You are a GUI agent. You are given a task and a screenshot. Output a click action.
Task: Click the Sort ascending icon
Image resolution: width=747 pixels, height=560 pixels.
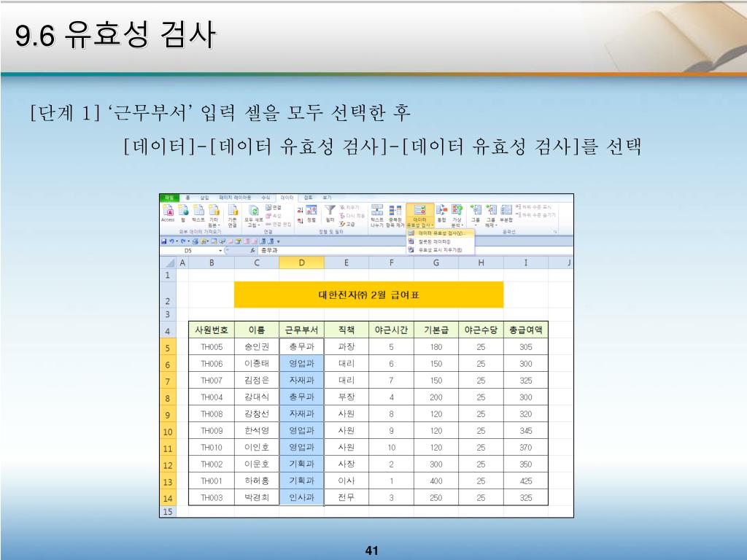click(300, 209)
